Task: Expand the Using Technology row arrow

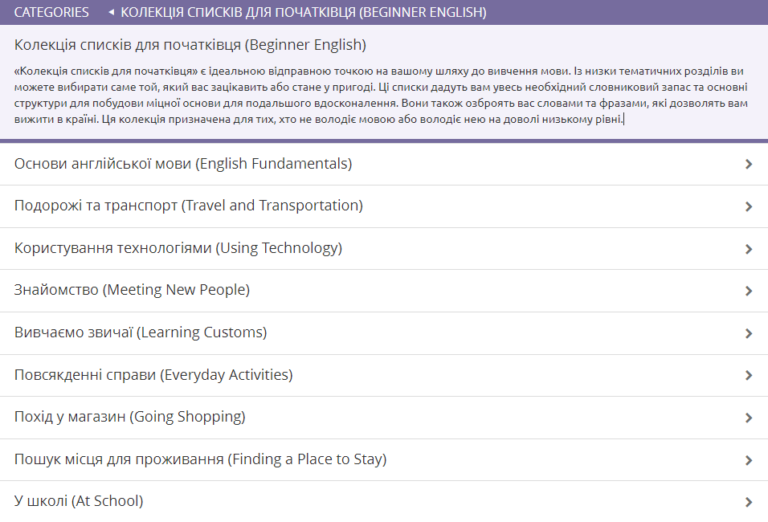Action: 749,249
